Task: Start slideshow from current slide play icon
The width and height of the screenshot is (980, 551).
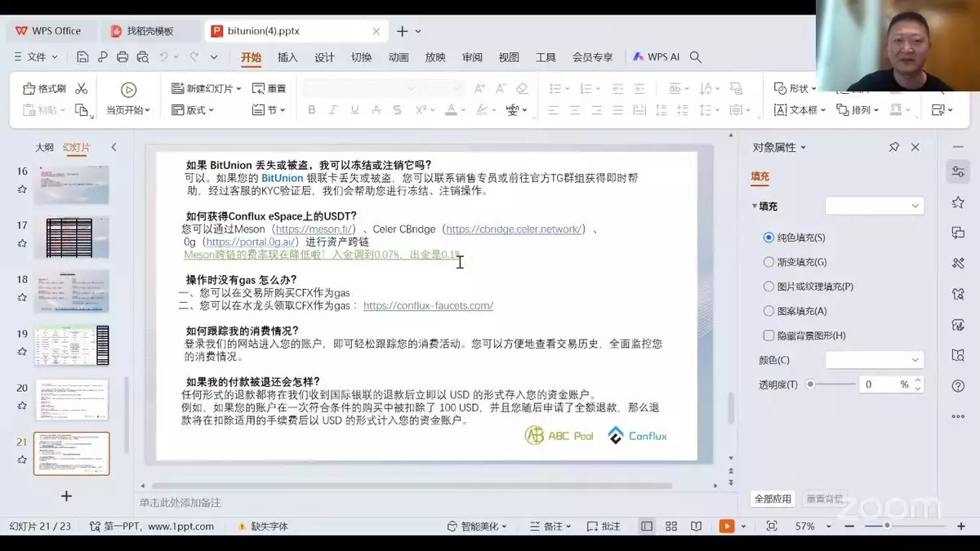Action: pos(128,90)
